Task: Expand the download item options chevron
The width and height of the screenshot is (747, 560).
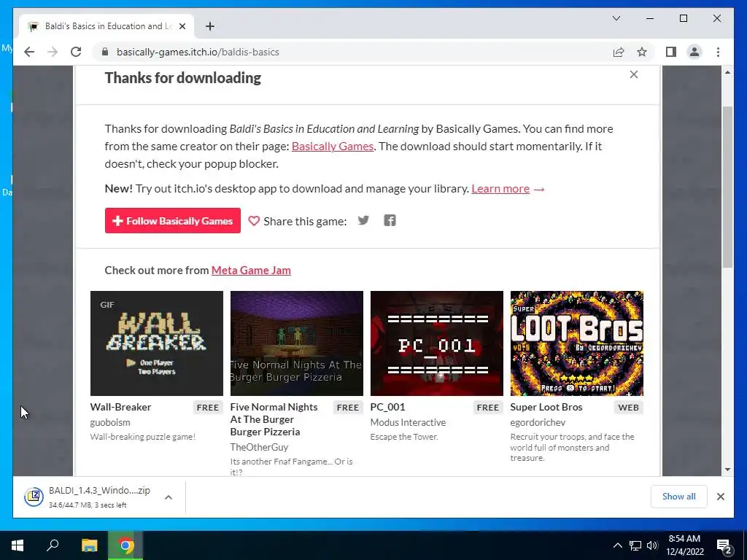Action: (x=169, y=497)
